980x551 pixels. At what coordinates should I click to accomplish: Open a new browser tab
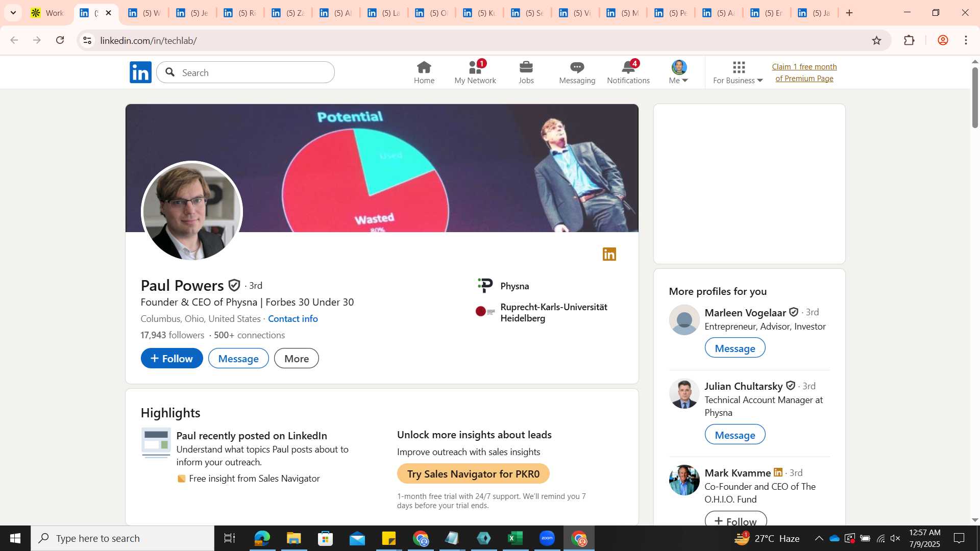(x=849, y=13)
